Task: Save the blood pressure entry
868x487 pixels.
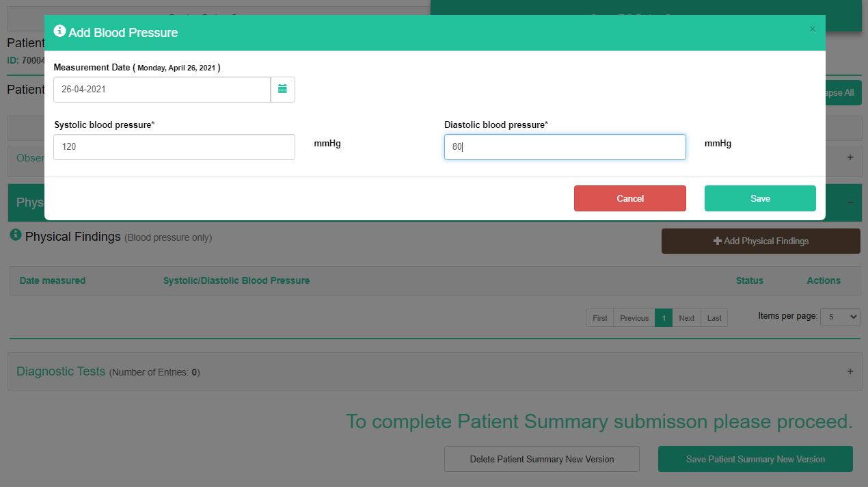Action: click(x=759, y=198)
